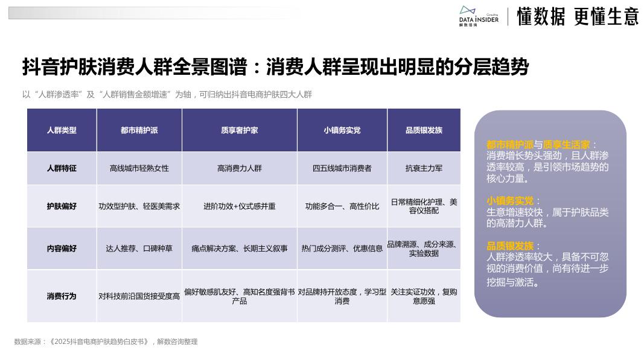Viewport: 644px width, 362px height.
Task: Click the cell '功能多合一、高性价比'
Action: [342, 206]
